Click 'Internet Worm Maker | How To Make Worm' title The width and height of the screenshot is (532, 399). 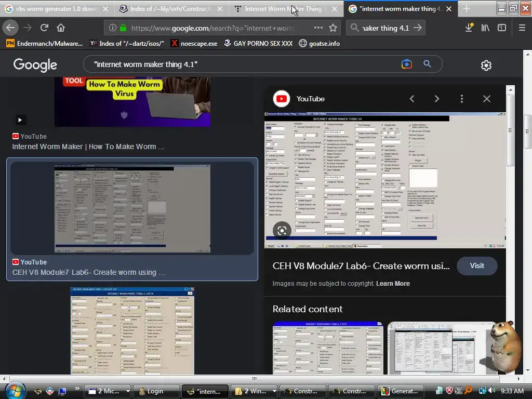(88, 147)
